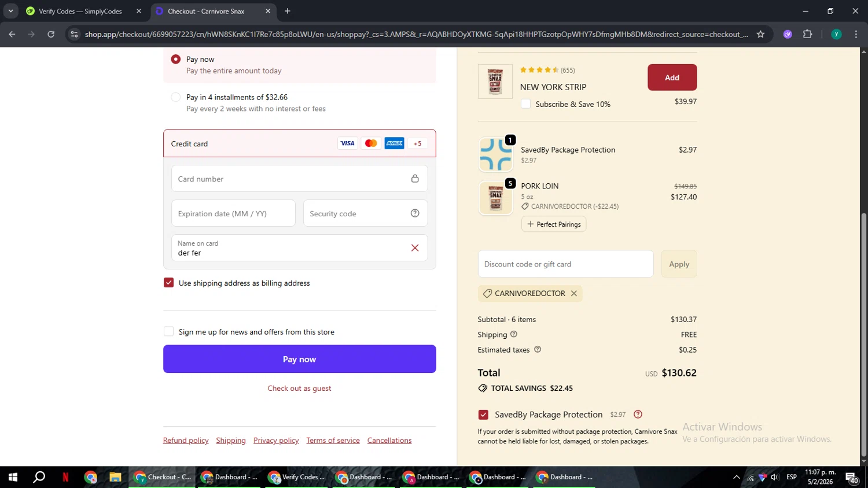Open the Shipping policy link
This screenshot has height=488, width=868.
click(231, 441)
